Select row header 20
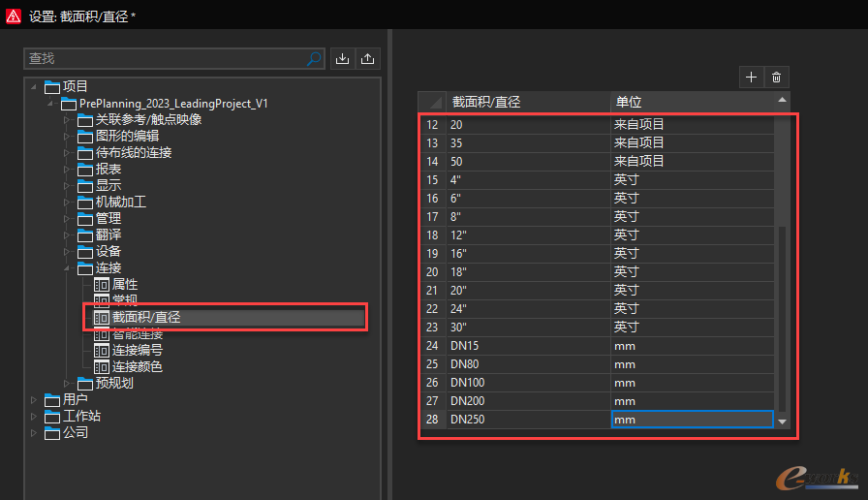 [x=432, y=272]
